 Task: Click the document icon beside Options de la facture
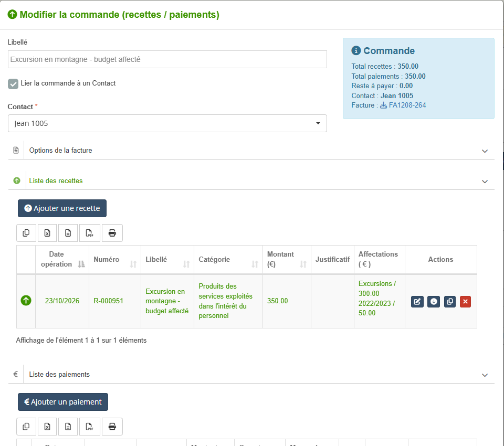16,150
